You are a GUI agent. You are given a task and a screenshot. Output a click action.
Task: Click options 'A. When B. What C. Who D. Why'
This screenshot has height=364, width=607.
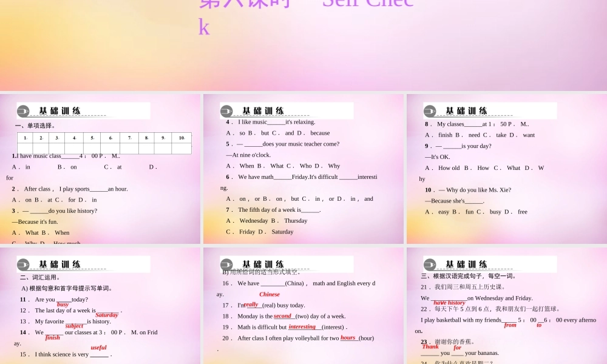tap(283, 166)
